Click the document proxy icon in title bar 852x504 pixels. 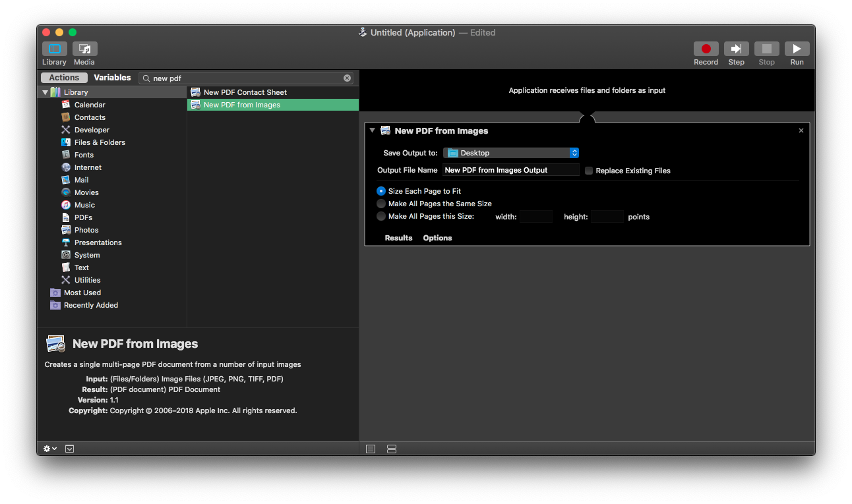pos(363,32)
